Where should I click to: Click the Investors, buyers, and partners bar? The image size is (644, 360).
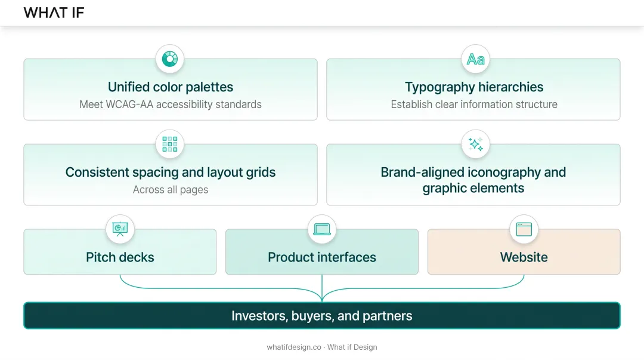click(322, 316)
